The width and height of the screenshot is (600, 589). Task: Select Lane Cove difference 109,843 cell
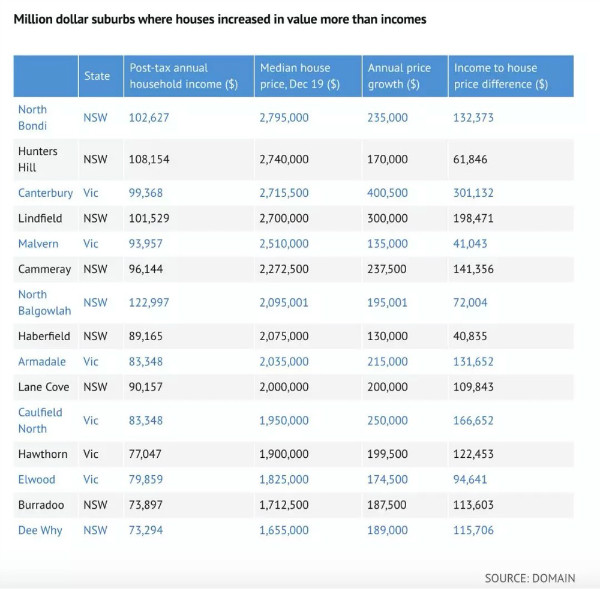click(x=473, y=387)
